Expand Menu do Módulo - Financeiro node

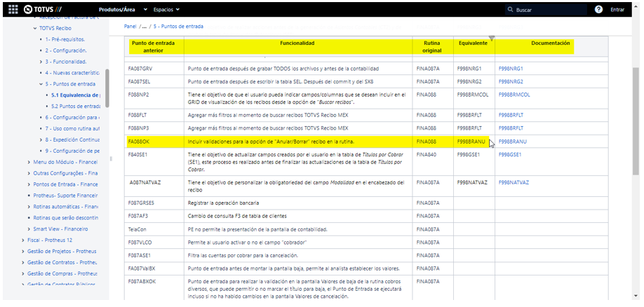pyautogui.click(x=29, y=162)
